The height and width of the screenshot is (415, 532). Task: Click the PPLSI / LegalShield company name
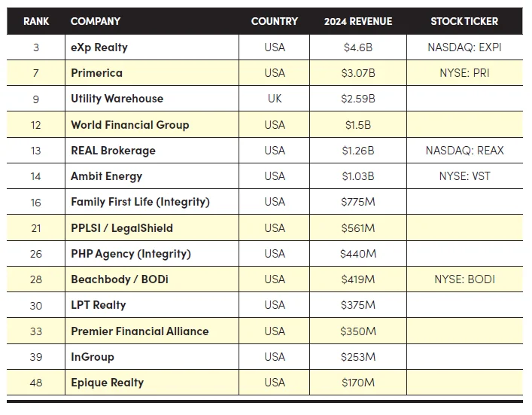(122, 228)
